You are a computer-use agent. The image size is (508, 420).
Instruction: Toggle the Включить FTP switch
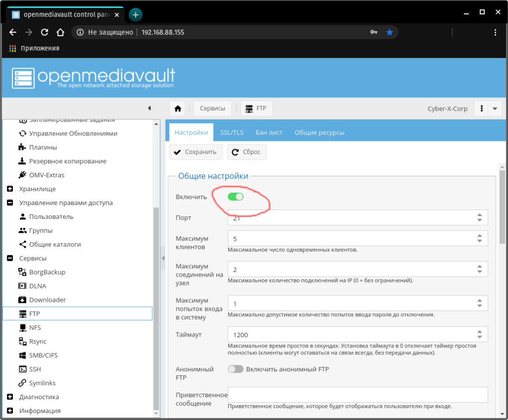[x=236, y=197]
